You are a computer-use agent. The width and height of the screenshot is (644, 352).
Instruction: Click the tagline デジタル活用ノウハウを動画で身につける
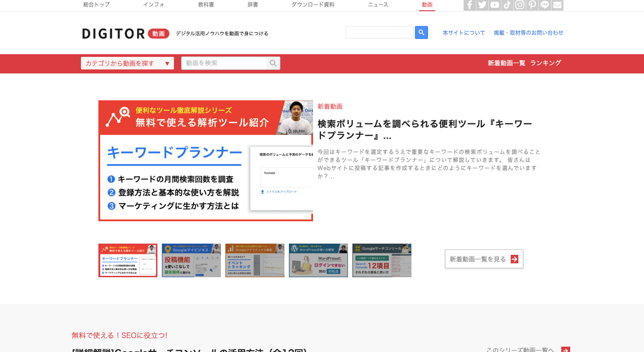222,34
